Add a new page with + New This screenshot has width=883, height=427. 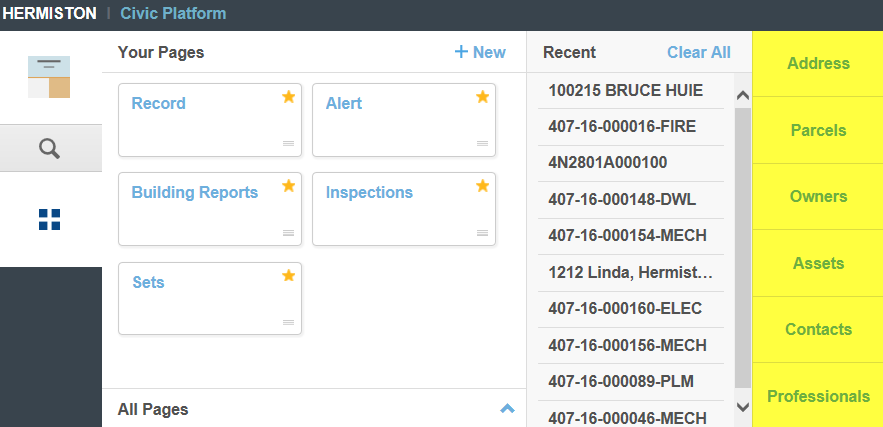(x=480, y=52)
